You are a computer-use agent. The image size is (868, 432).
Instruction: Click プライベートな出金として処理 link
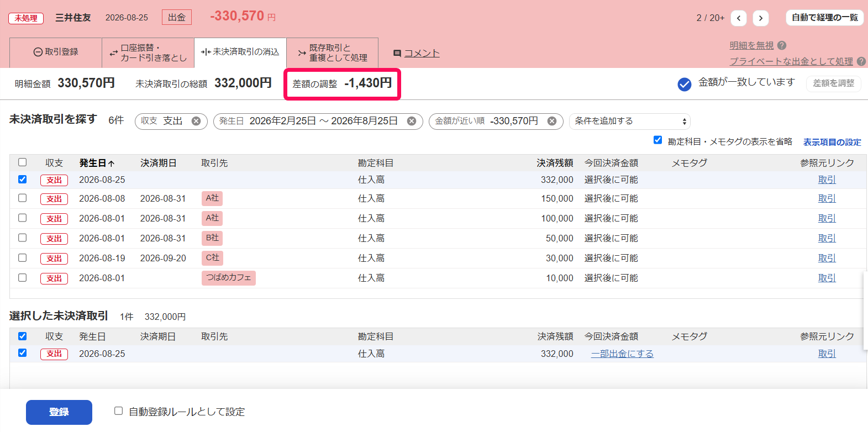(x=791, y=61)
